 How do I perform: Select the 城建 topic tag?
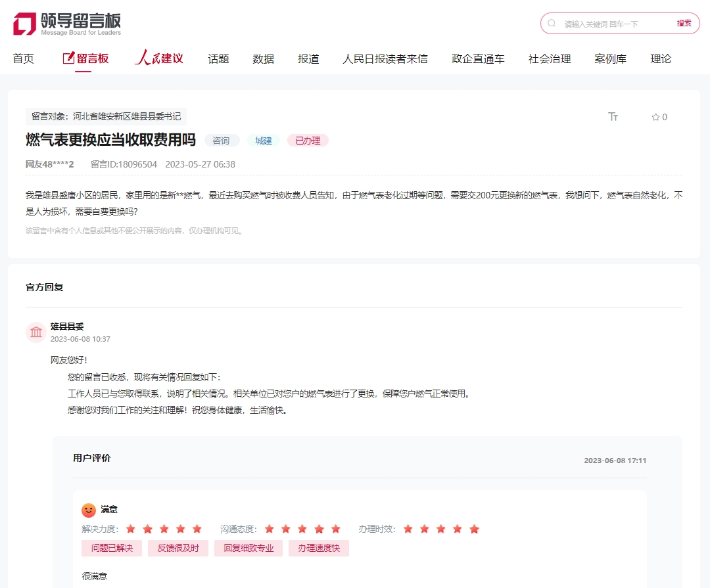[x=264, y=141]
